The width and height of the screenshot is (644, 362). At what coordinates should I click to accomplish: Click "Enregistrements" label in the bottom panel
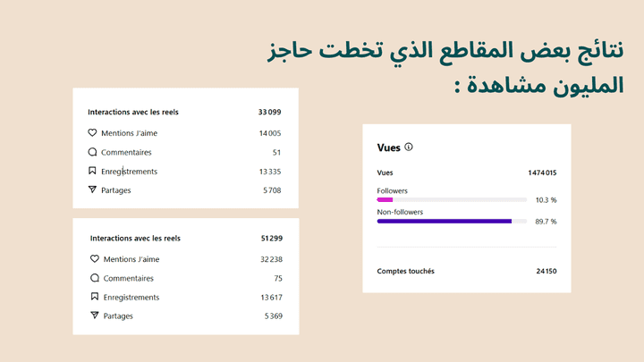(x=131, y=297)
